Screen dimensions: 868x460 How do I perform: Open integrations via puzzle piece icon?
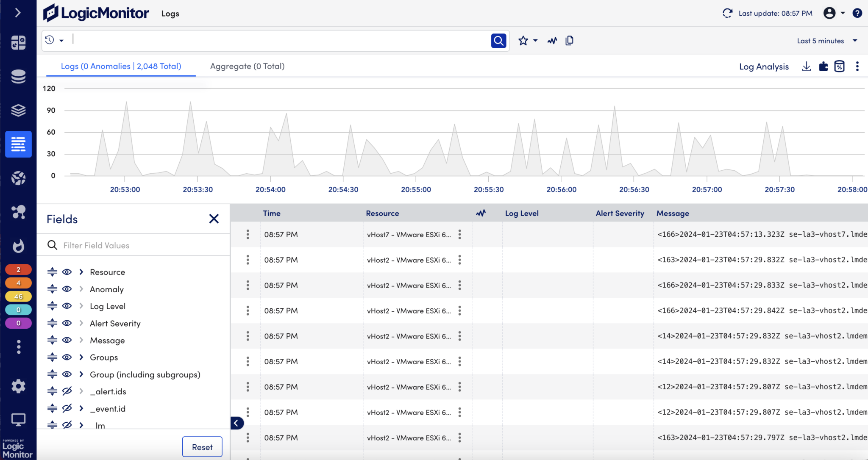[823, 67]
